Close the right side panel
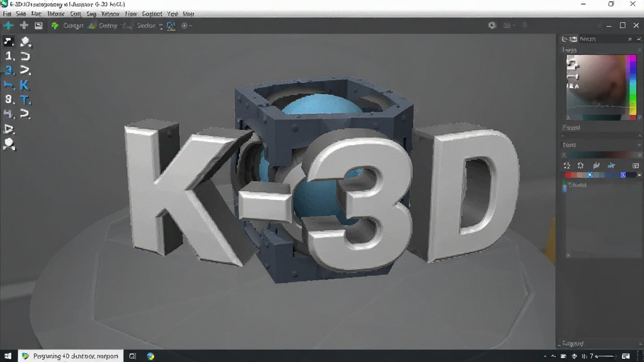This screenshot has width=644, height=362. pyautogui.click(x=639, y=39)
